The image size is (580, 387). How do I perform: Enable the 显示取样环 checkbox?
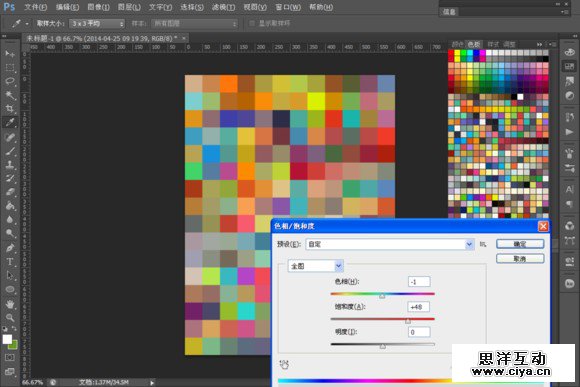[252, 23]
